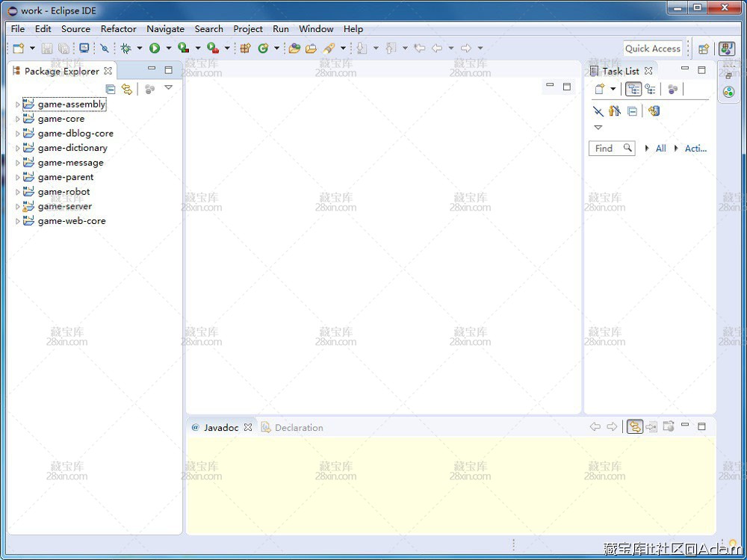Open the Console monitor toolbar icon
Viewport: 747px width, 560px height.
(x=84, y=48)
